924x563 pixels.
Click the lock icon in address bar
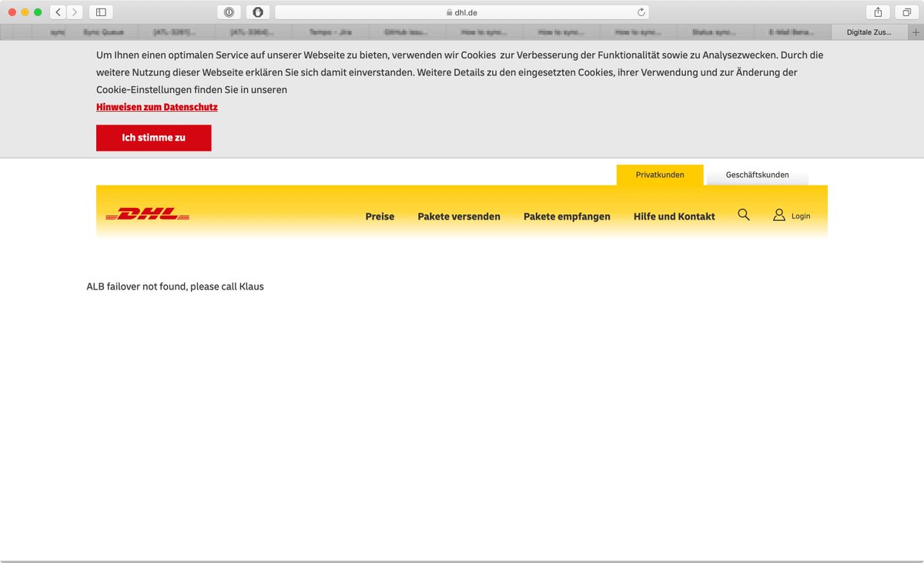click(450, 12)
